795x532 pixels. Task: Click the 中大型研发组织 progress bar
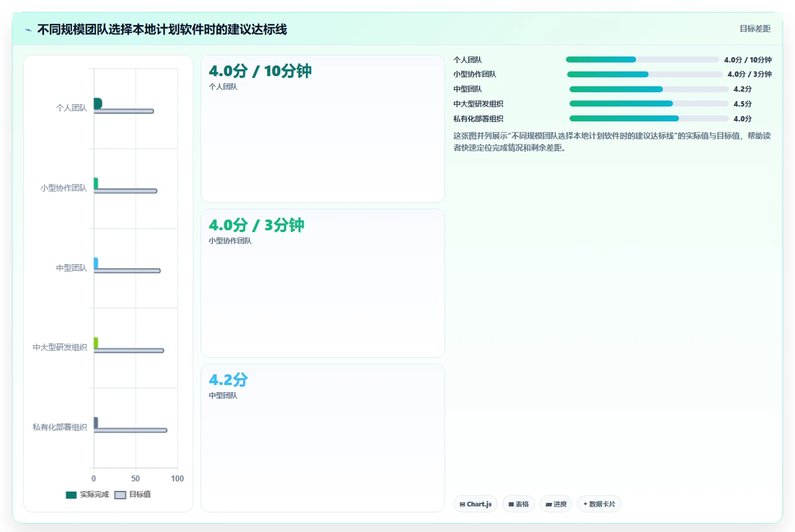[649, 104]
